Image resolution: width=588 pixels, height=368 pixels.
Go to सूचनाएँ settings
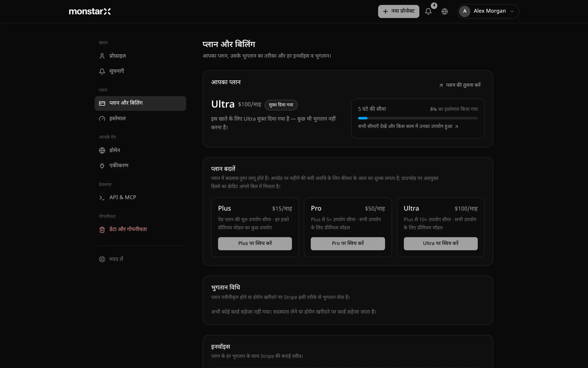[x=140, y=71]
